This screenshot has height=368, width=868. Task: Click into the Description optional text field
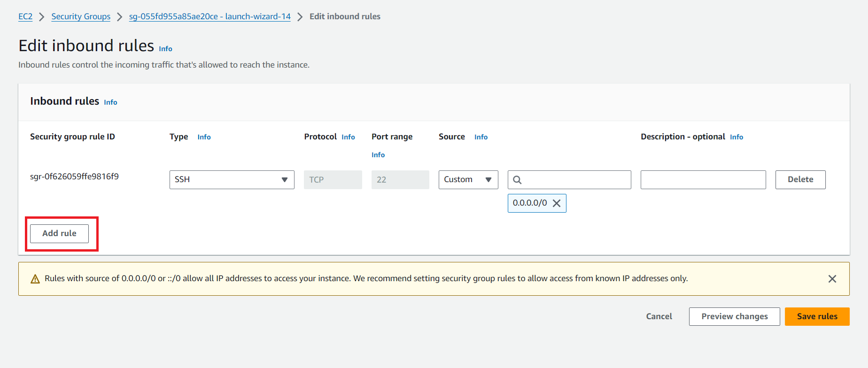coord(703,180)
